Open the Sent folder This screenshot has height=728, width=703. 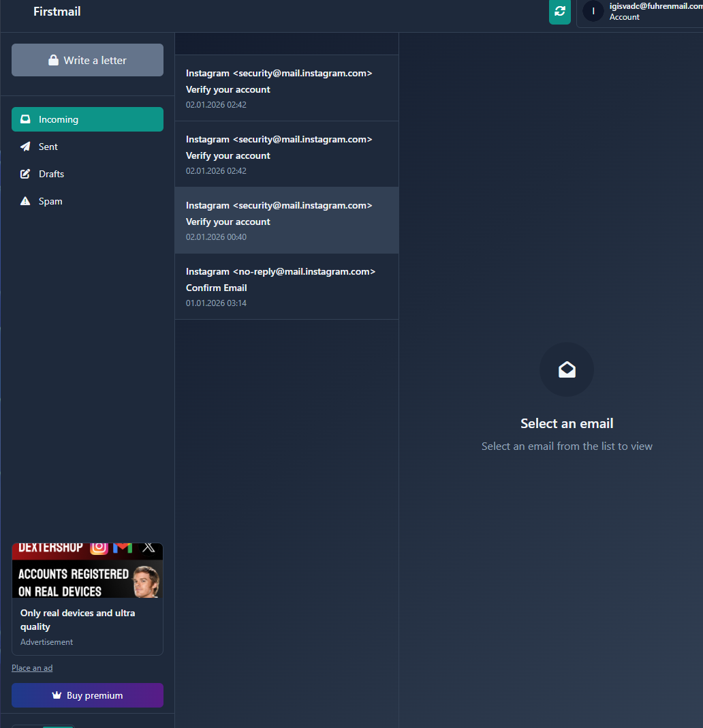(87, 147)
